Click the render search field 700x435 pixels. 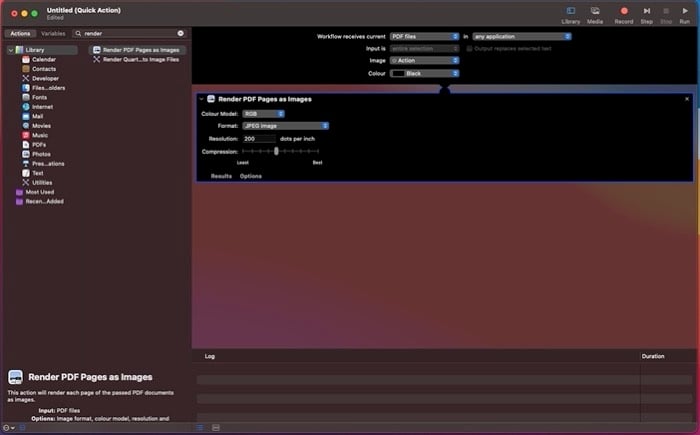point(129,33)
